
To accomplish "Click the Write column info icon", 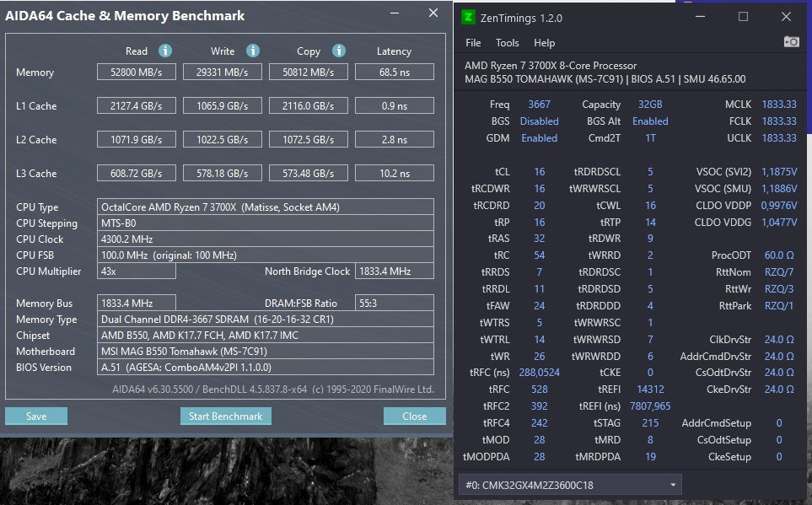I will 252,51.
